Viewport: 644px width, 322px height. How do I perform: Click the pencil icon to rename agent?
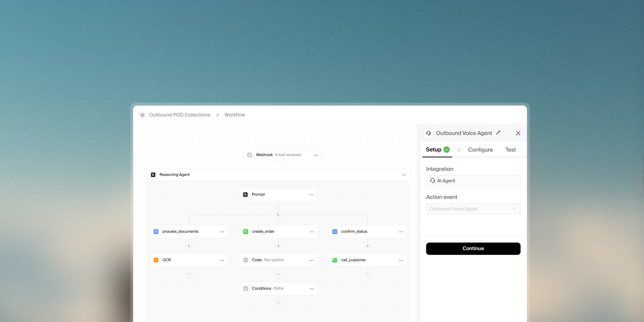pos(498,133)
